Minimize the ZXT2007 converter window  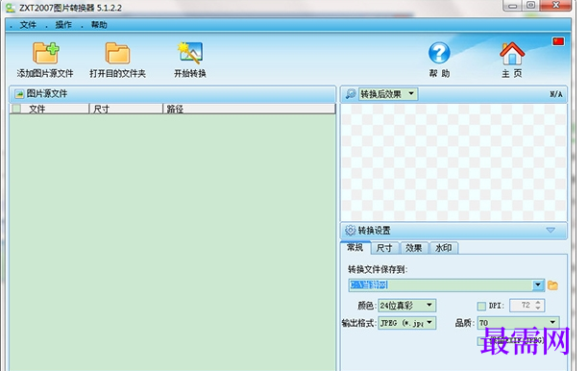513,5
